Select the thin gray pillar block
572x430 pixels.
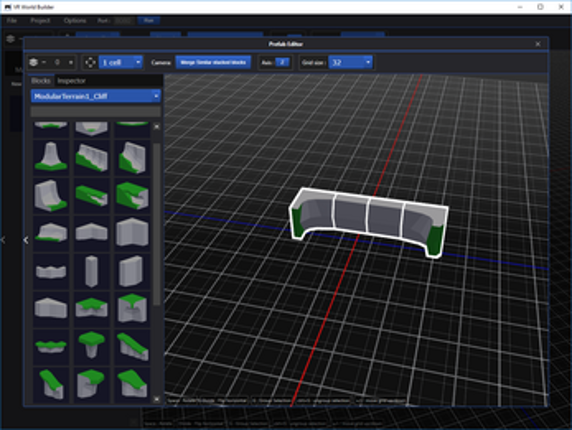coord(92,271)
